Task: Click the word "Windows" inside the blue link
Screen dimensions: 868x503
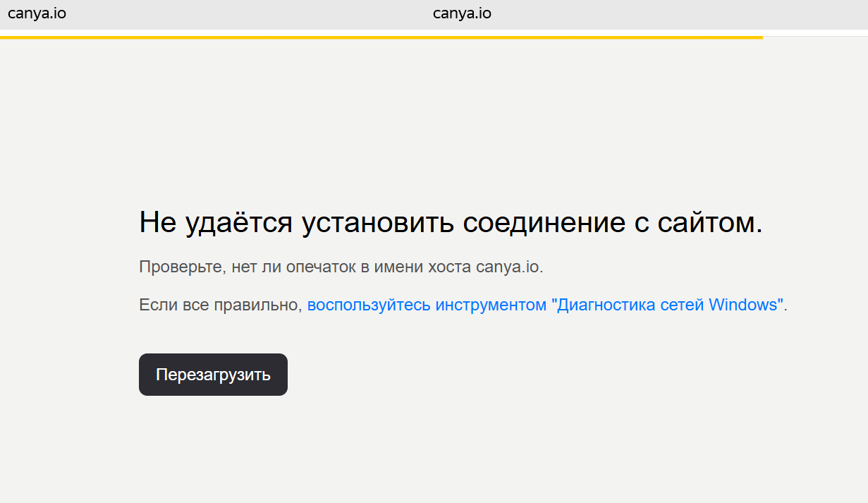Action: (x=743, y=305)
